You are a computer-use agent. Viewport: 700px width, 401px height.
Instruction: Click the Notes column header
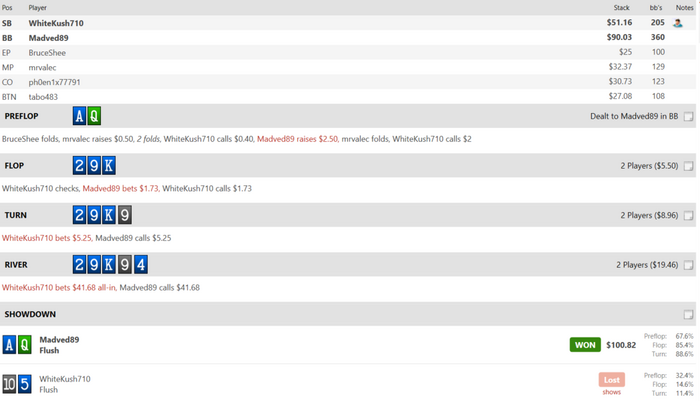(x=684, y=8)
